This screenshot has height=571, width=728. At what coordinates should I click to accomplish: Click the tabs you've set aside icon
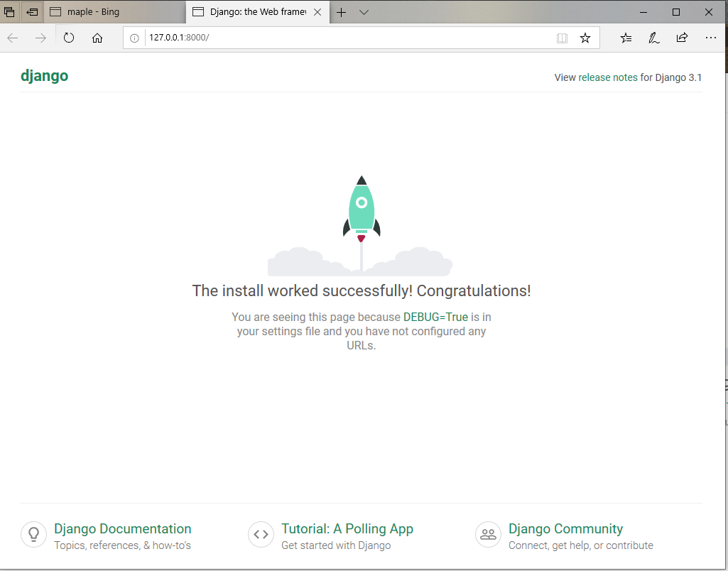point(9,12)
